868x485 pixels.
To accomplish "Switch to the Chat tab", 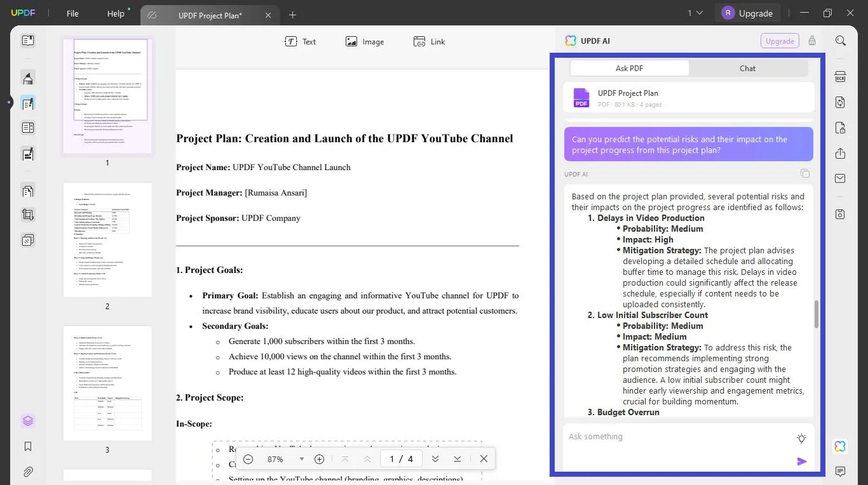I will (x=747, y=69).
